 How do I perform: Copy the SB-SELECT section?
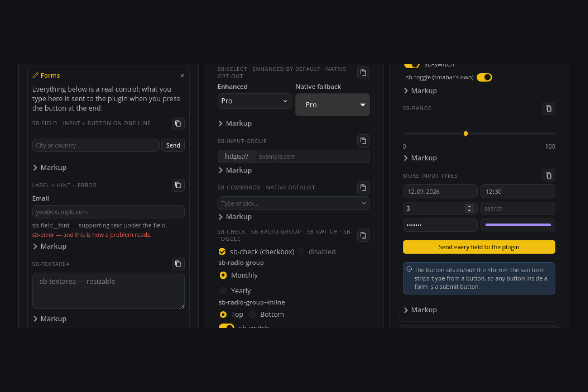[363, 73]
